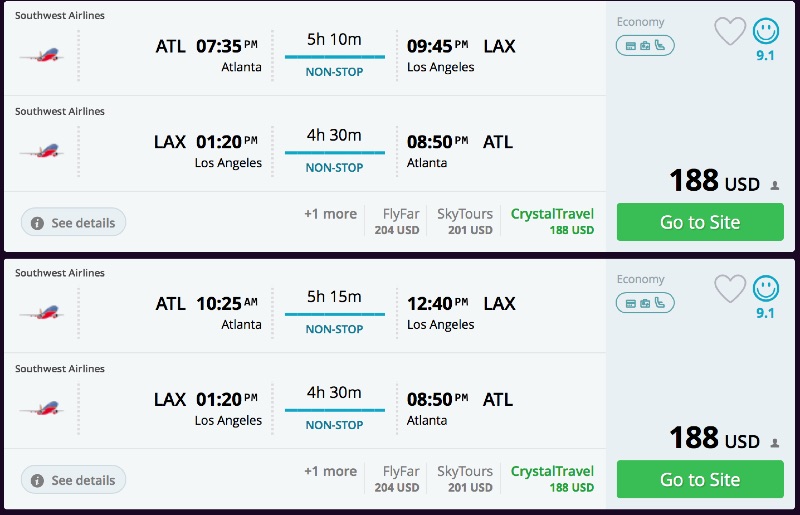Screen dimensions: 800x515
Task: Click the fare amenities badge on second result
Action: 645,302
